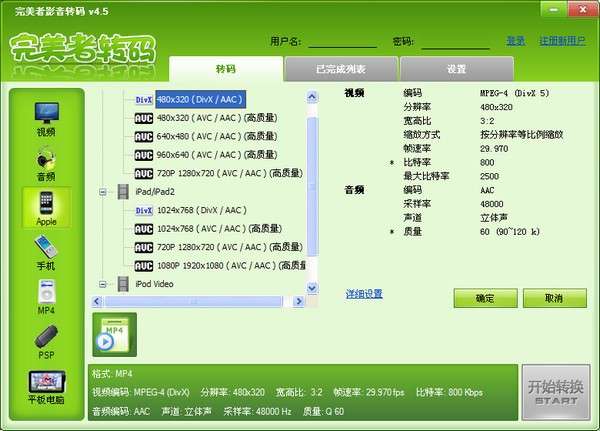Open the 音频 headphones category icon

tap(46, 158)
